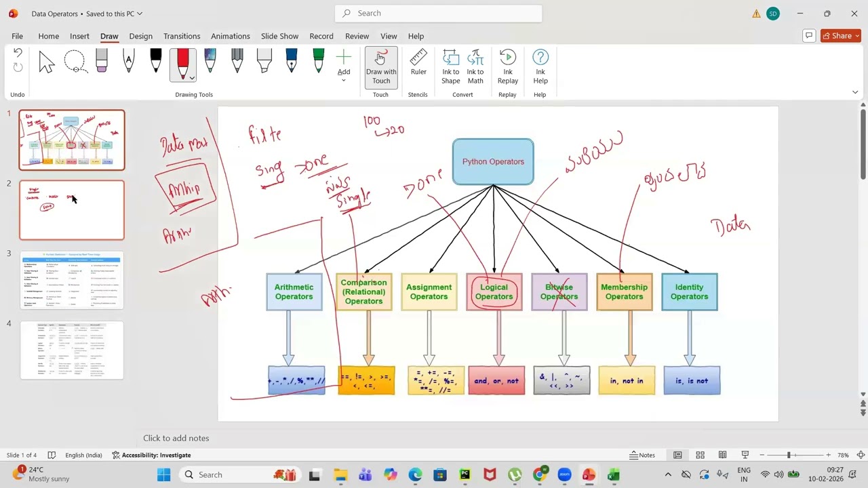Select the black pen
The width and height of the screenshot is (868, 488).
[x=156, y=61]
